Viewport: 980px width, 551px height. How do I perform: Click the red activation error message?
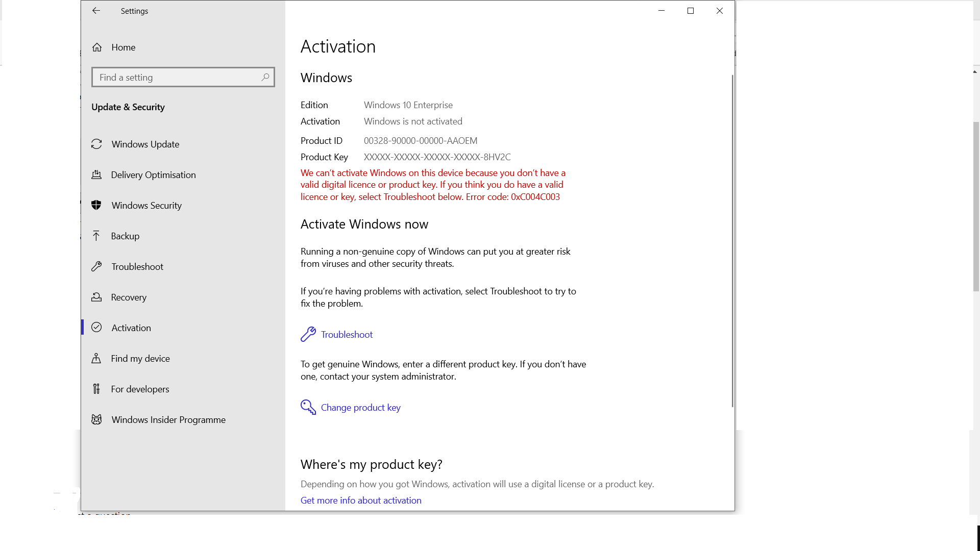click(x=433, y=185)
